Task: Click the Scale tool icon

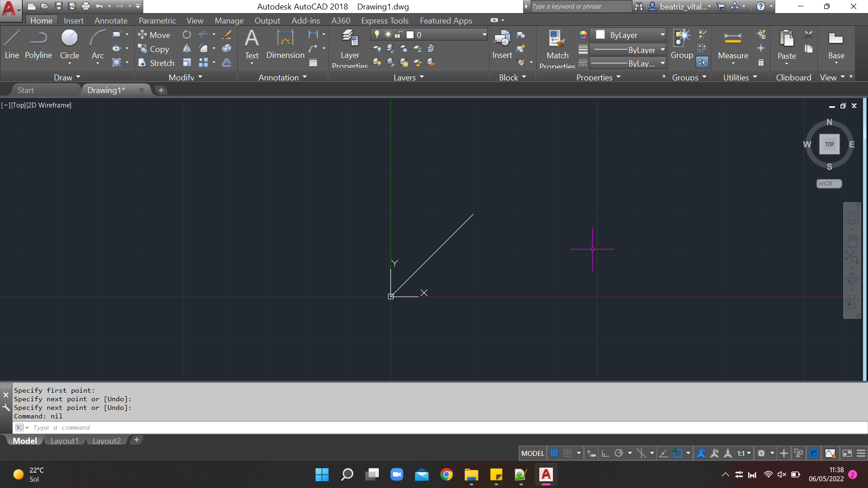Action: pos(187,63)
